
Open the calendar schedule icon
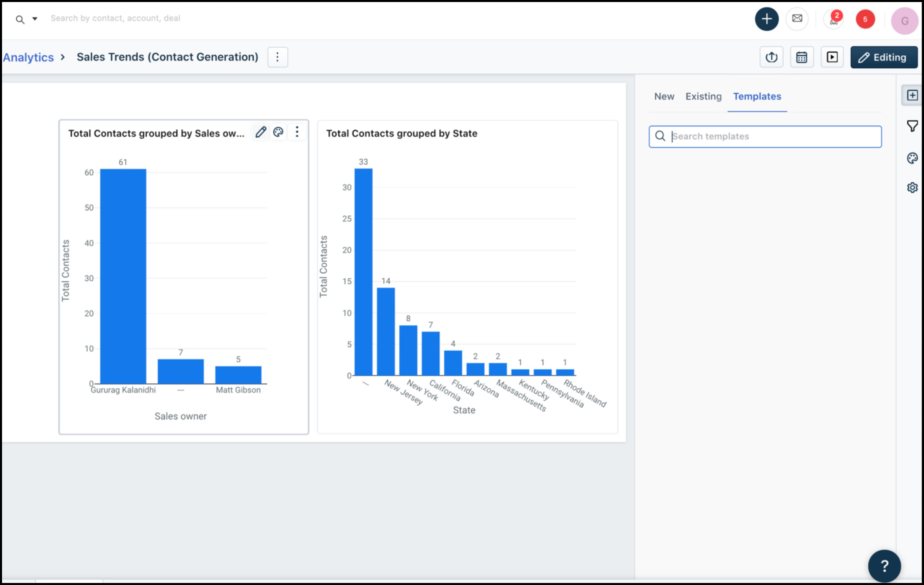802,57
